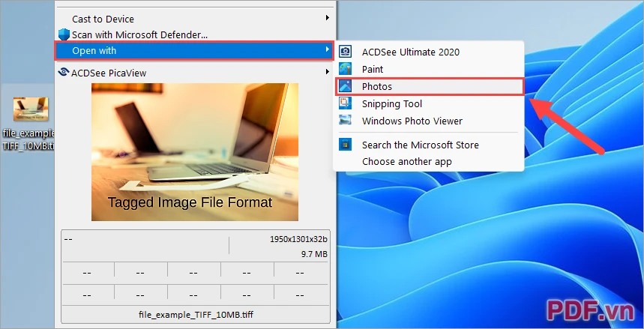This screenshot has width=644, height=329.
Task: Open file with Photos
Action: [429, 87]
